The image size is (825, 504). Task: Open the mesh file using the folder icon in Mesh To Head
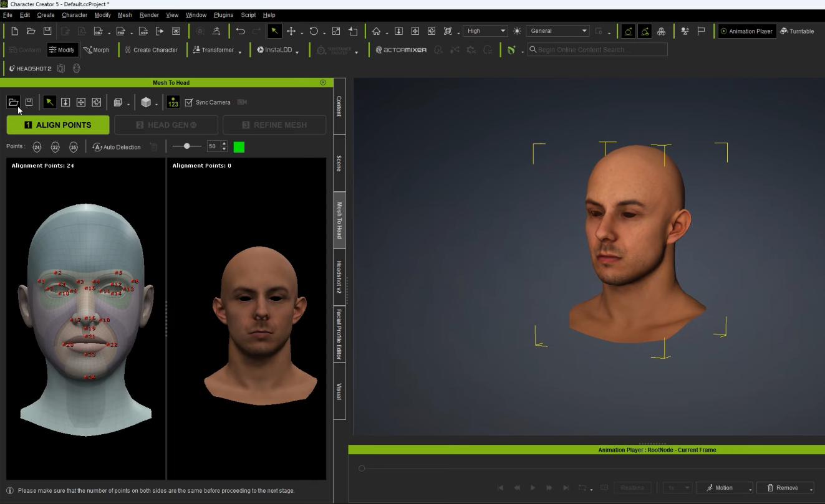(13, 102)
